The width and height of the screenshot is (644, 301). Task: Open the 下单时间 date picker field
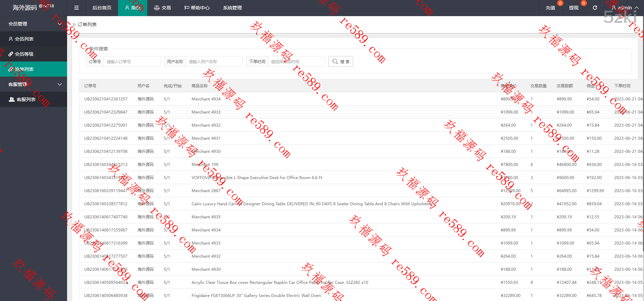point(296,62)
